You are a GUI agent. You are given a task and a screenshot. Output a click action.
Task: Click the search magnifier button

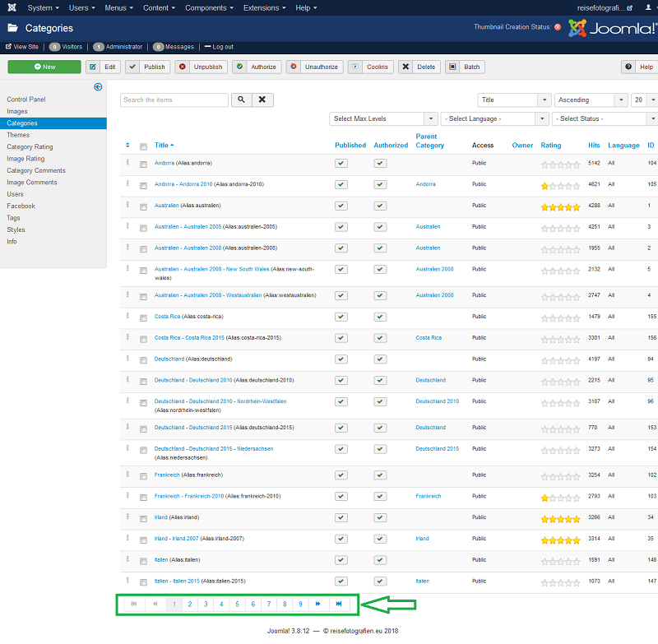tap(241, 100)
